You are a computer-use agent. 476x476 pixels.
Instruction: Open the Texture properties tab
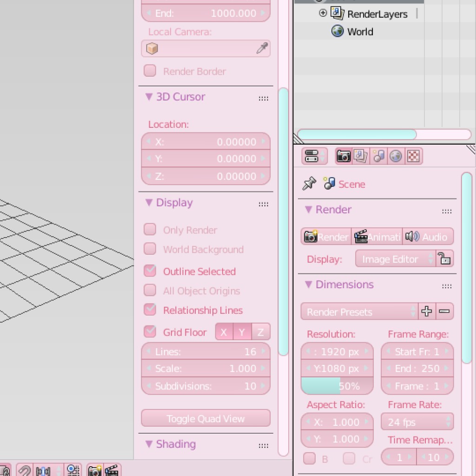[413, 156]
